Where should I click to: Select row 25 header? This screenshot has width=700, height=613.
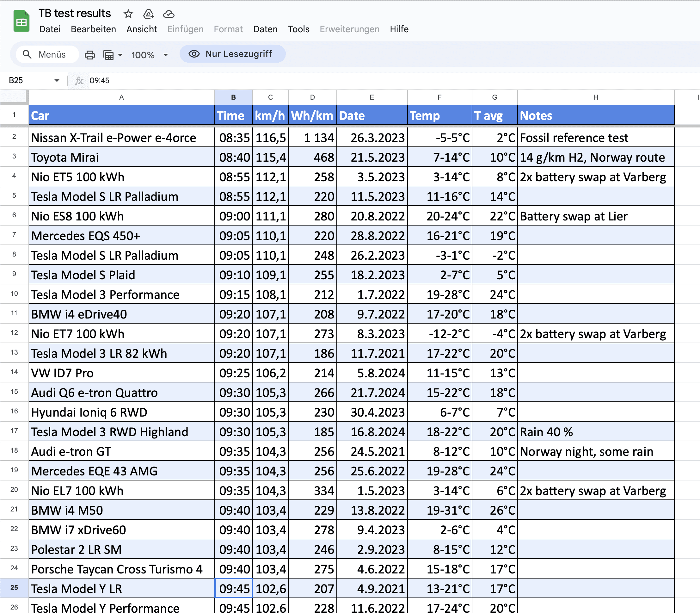14,588
